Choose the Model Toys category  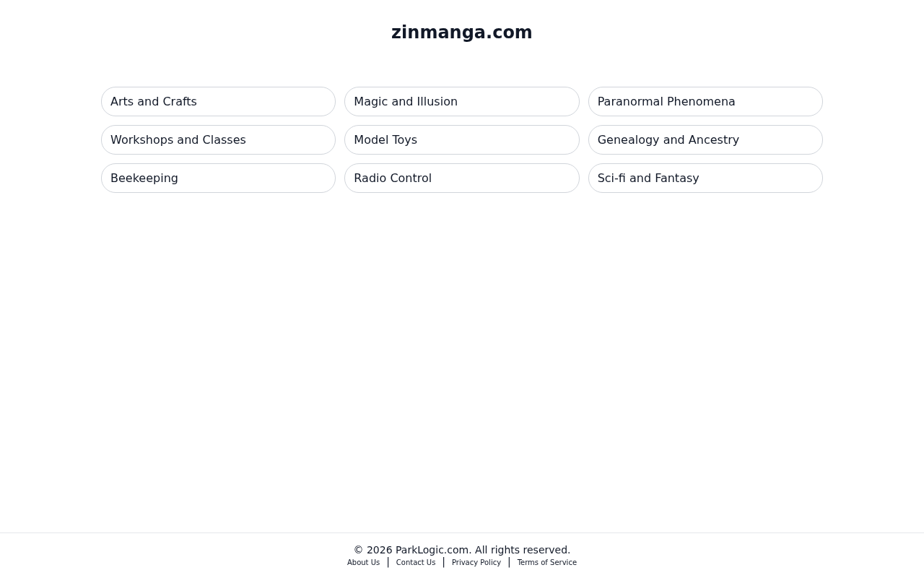462,140
